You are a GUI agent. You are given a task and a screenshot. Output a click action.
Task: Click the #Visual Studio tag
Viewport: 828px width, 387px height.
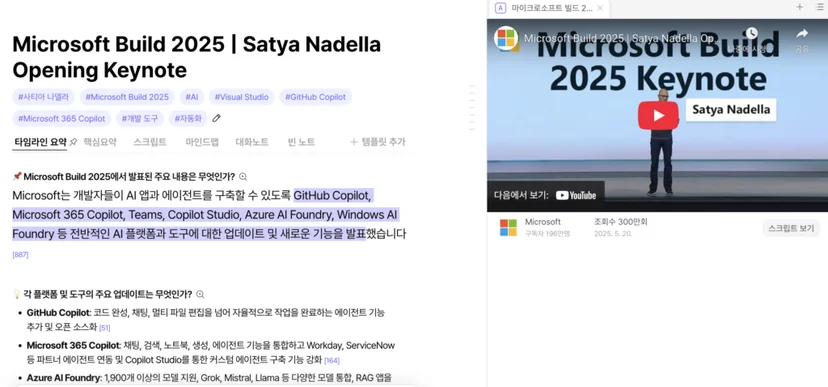[241, 97]
